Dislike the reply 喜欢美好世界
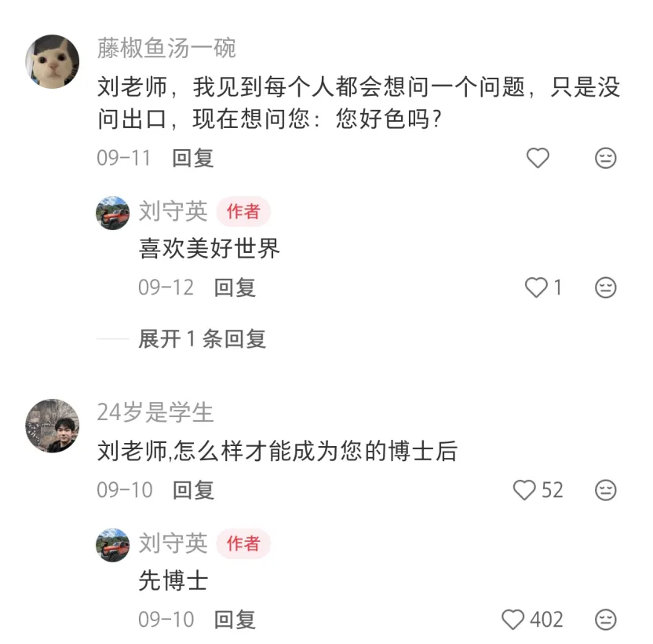 click(605, 288)
